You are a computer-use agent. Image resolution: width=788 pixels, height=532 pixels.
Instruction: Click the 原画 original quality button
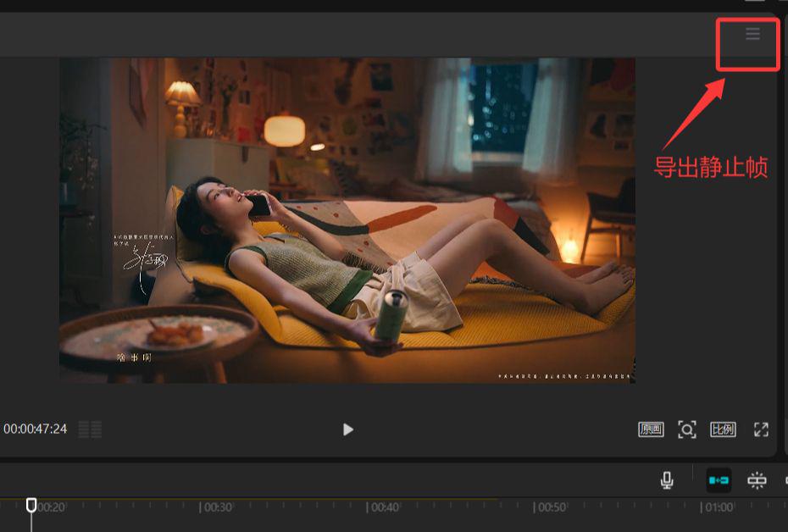point(651,429)
